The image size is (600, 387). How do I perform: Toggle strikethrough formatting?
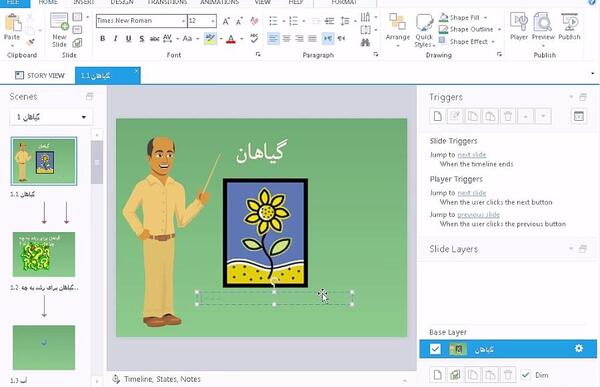click(x=154, y=39)
